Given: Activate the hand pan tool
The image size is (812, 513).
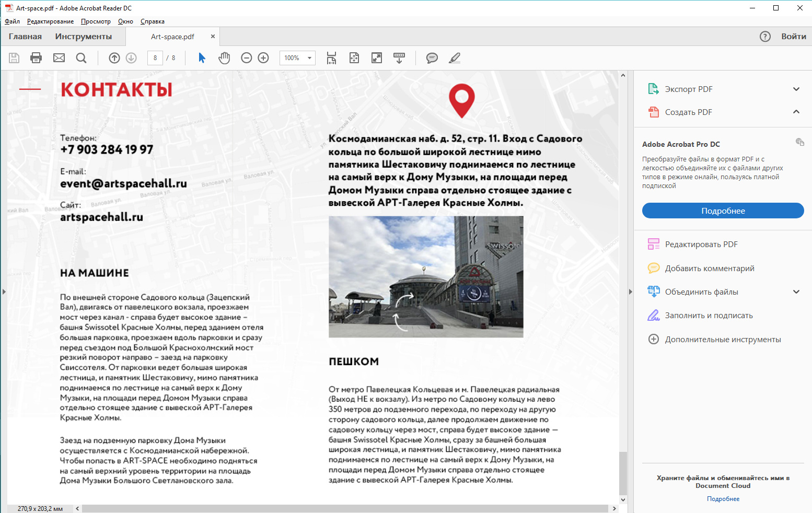Looking at the screenshot, I should click(224, 58).
